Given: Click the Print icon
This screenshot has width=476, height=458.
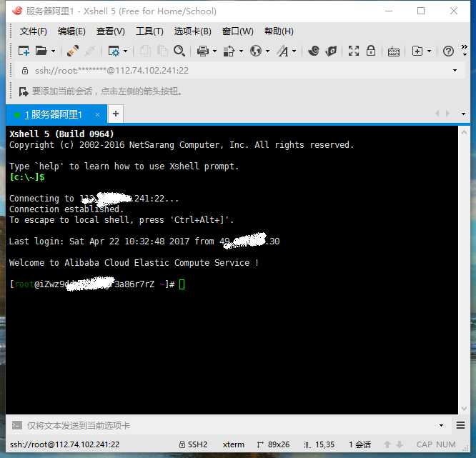Looking at the screenshot, I should (x=203, y=51).
